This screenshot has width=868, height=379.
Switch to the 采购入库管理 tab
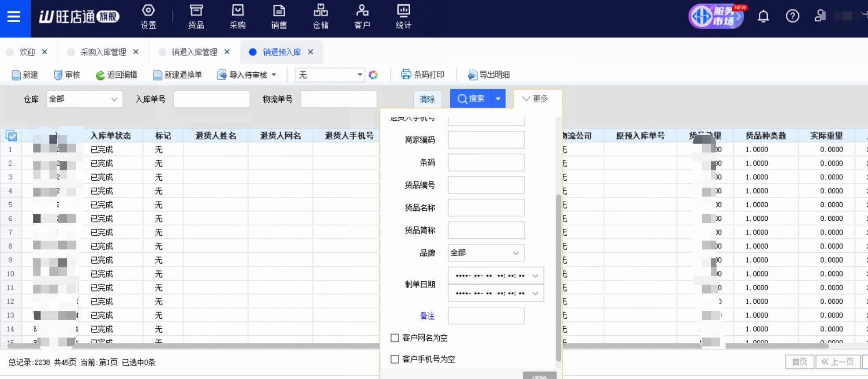[103, 52]
